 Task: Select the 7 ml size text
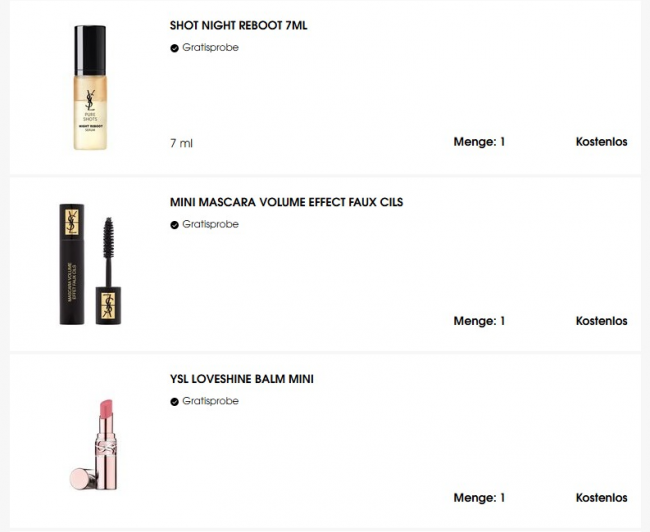[x=182, y=143]
